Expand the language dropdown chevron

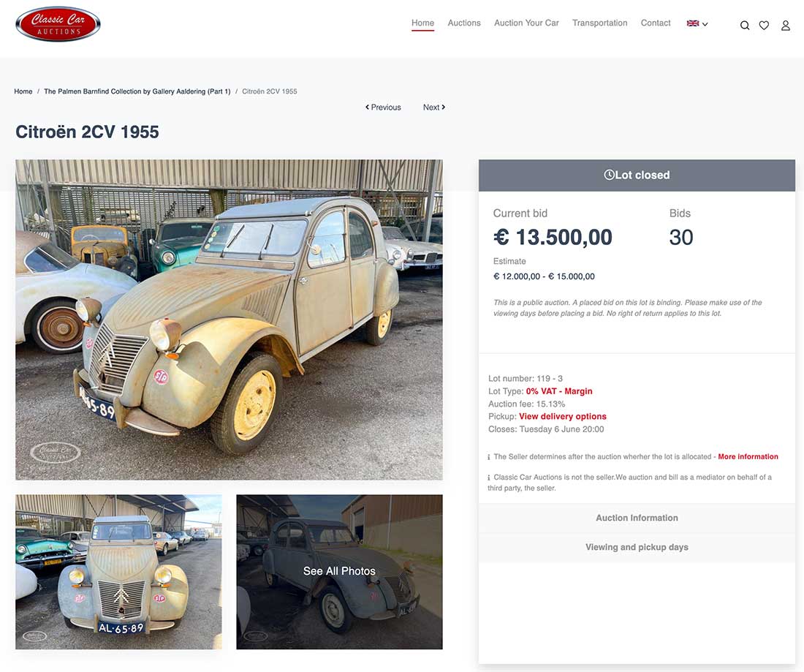tap(705, 24)
